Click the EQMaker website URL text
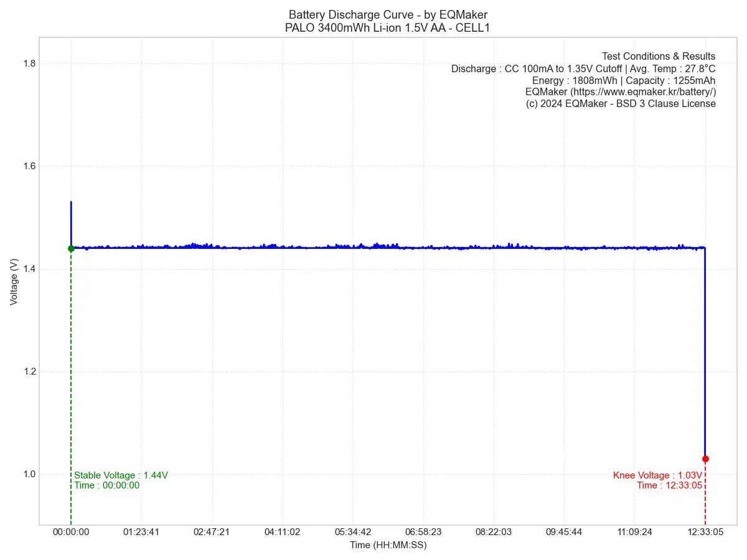Image resolution: width=747 pixels, height=560 pixels. 620,92
